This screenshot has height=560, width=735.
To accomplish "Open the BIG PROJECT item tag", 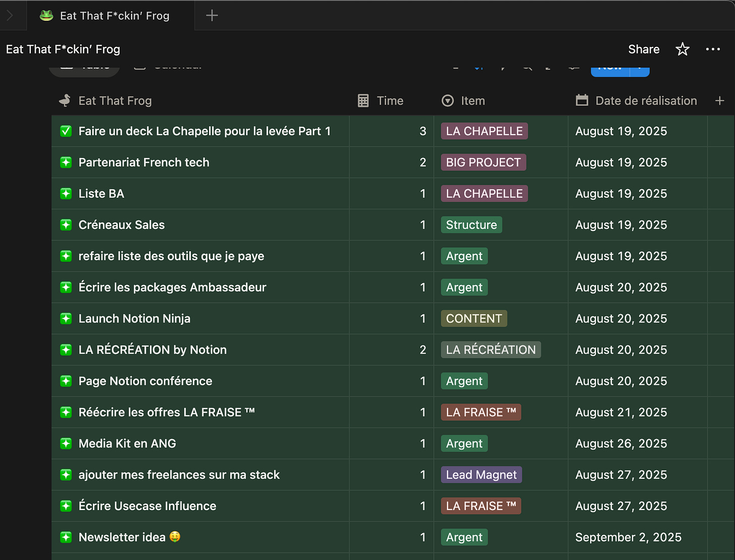I will click(483, 162).
